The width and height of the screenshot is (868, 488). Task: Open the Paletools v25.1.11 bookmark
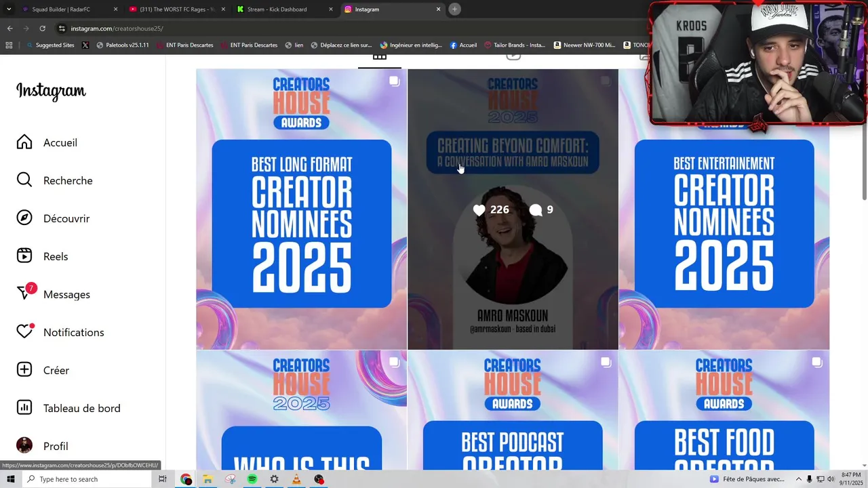[x=123, y=45]
